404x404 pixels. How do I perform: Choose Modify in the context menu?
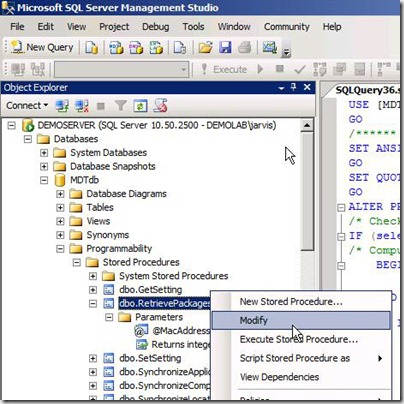click(301, 320)
